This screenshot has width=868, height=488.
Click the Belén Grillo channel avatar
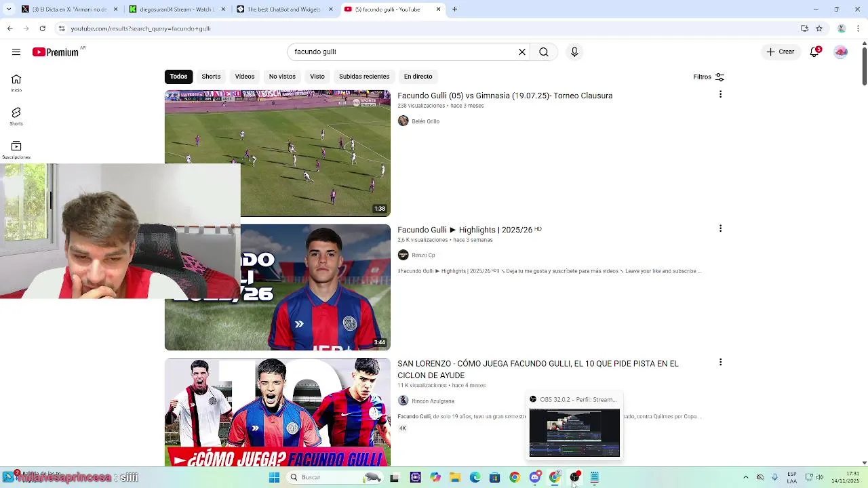pos(403,121)
